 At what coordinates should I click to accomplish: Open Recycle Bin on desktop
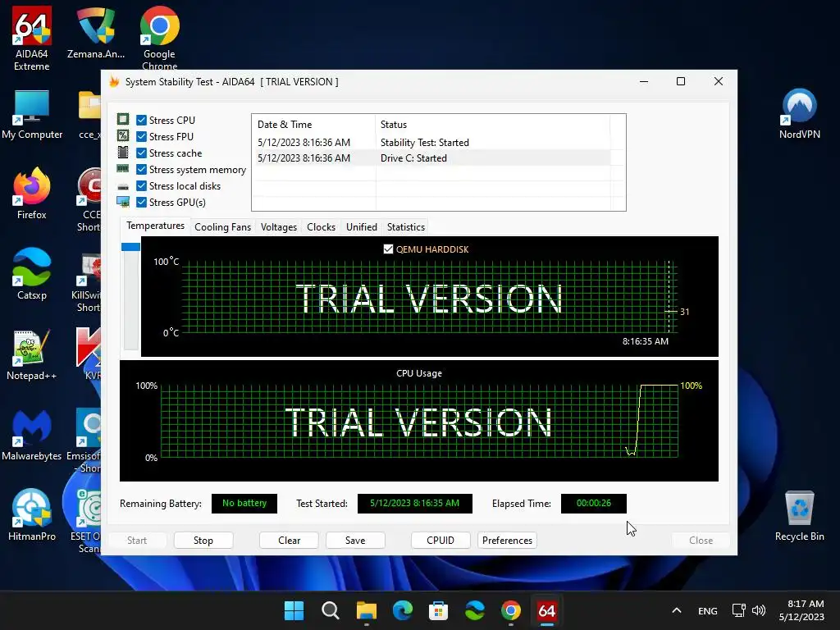coord(799,517)
